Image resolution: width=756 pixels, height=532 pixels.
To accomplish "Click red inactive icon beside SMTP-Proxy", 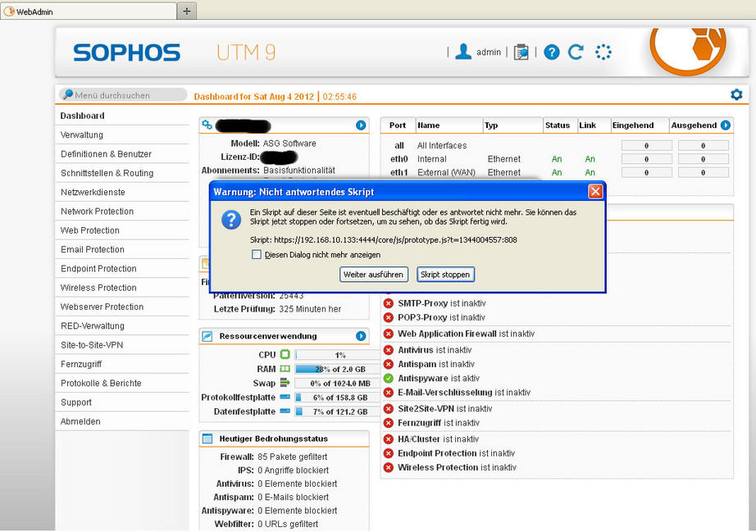I will pyautogui.click(x=388, y=303).
